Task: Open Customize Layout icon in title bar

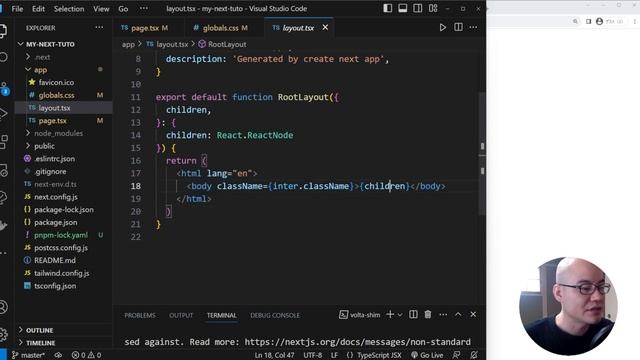Action: (x=433, y=8)
